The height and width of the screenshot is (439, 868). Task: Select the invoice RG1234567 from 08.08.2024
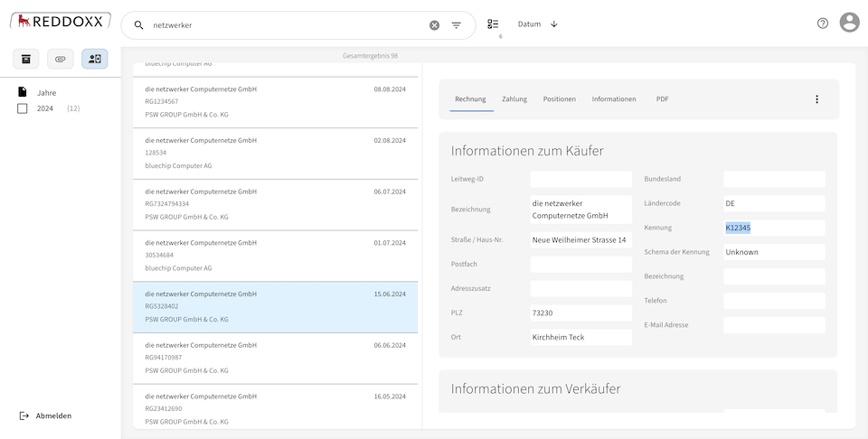tap(275, 102)
